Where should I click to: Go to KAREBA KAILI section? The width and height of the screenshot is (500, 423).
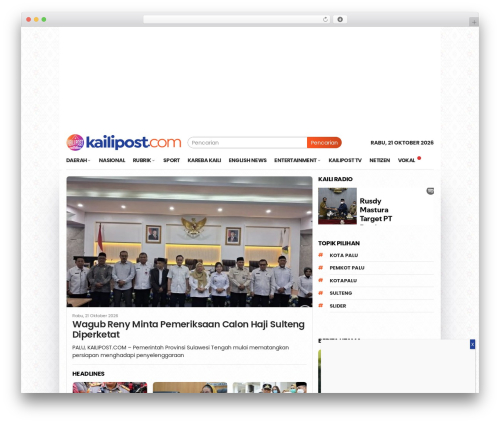point(204,160)
